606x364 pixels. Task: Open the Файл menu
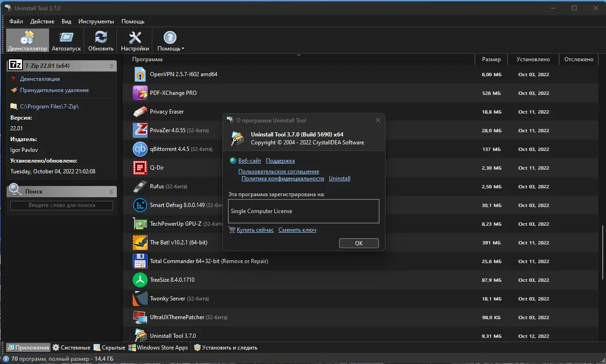click(x=16, y=21)
